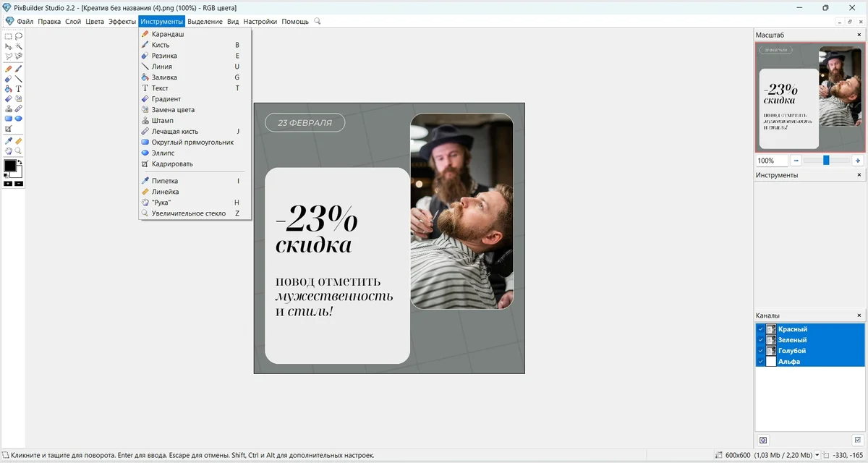Select Лечащая кисть from Инструменты menu
The height and width of the screenshot is (463, 868).
[x=174, y=132]
